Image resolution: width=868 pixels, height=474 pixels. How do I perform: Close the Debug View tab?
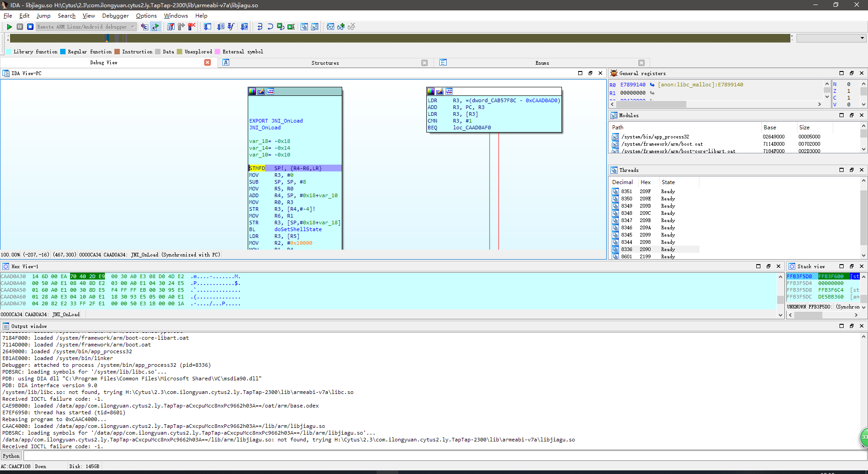click(x=208, y=63)
